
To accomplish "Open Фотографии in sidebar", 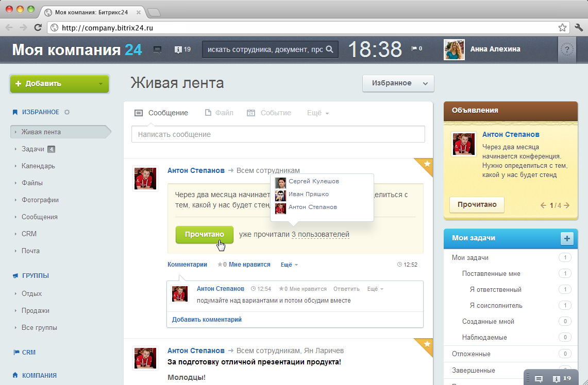I will point(40,200).
